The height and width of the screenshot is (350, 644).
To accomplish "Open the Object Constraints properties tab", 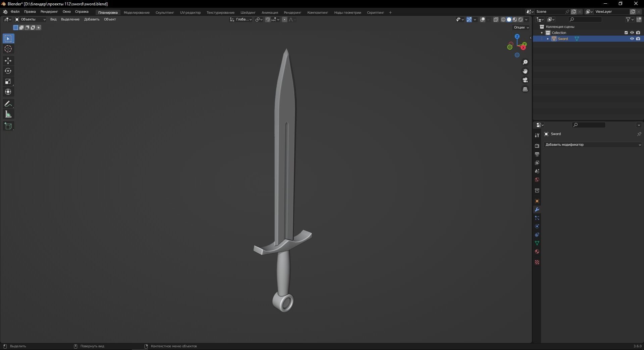I will point(537,235).
